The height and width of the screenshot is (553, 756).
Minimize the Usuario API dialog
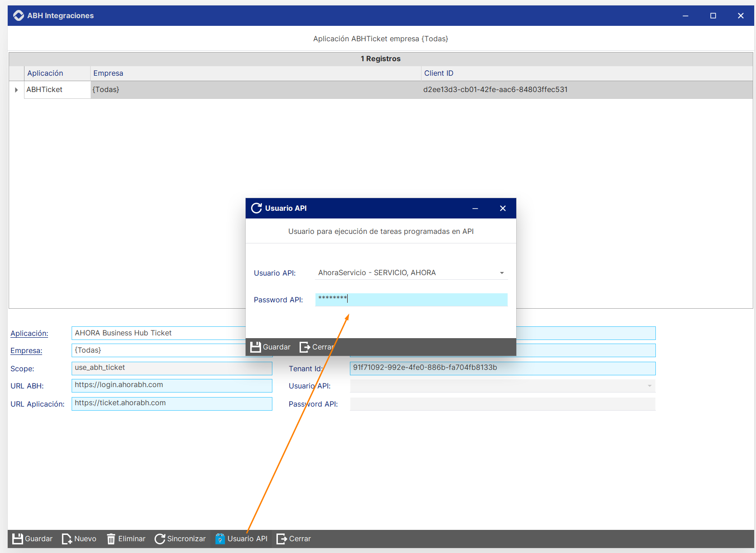point(475,208)
